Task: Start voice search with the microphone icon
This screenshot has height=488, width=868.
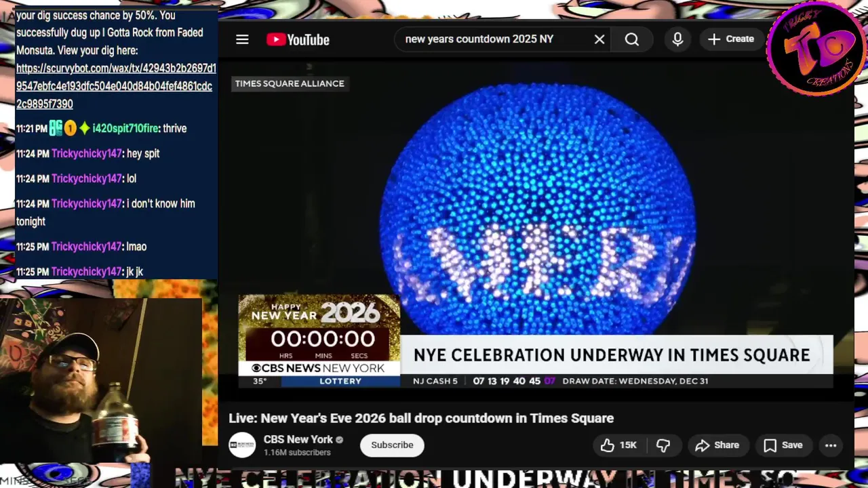Action: click(x=677, y=39)
